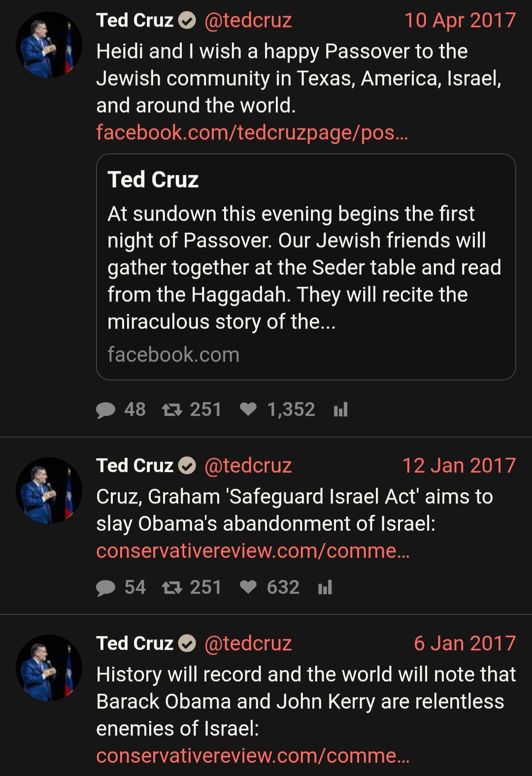
Task: Open the reply icon on the Passover tweet
Action: (105, 410)
